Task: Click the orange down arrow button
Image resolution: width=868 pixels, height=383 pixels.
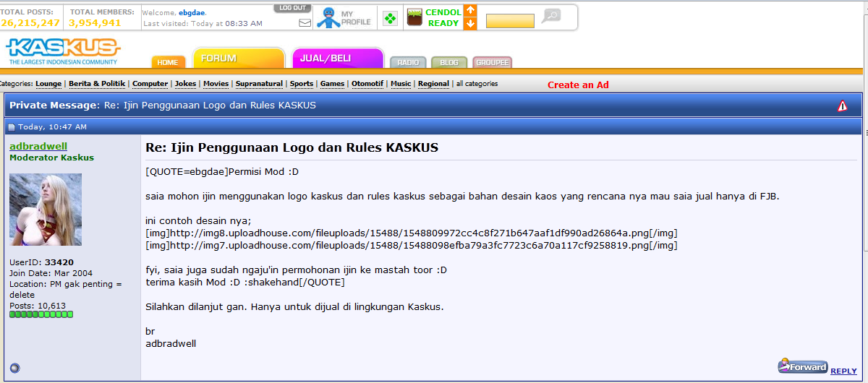Action: [470, 24]
